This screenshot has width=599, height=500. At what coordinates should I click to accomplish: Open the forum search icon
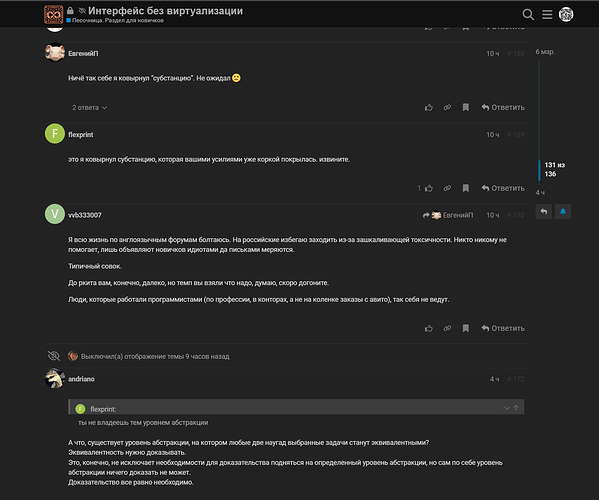[528, 15]
